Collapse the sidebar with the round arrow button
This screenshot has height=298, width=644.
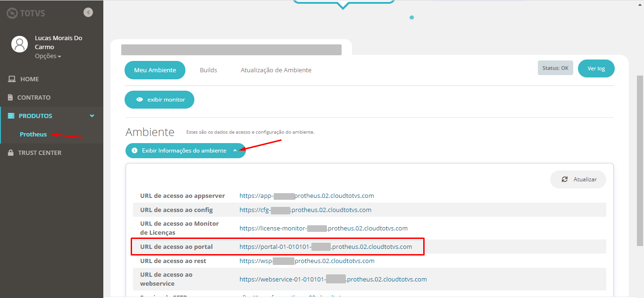click(88, 13)
